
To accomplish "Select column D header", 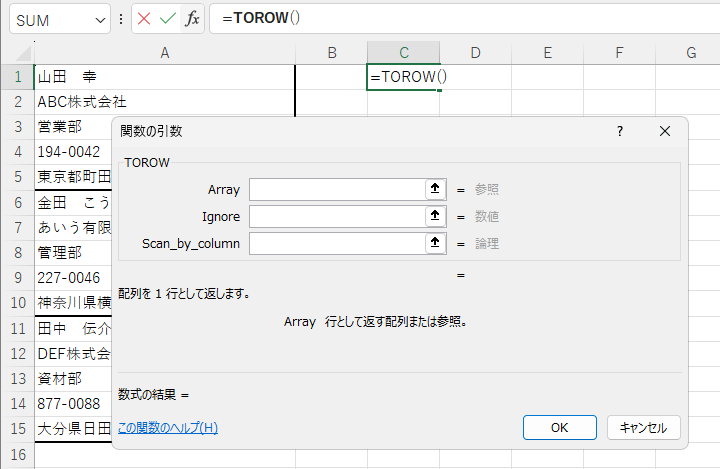I will (476, 53).
